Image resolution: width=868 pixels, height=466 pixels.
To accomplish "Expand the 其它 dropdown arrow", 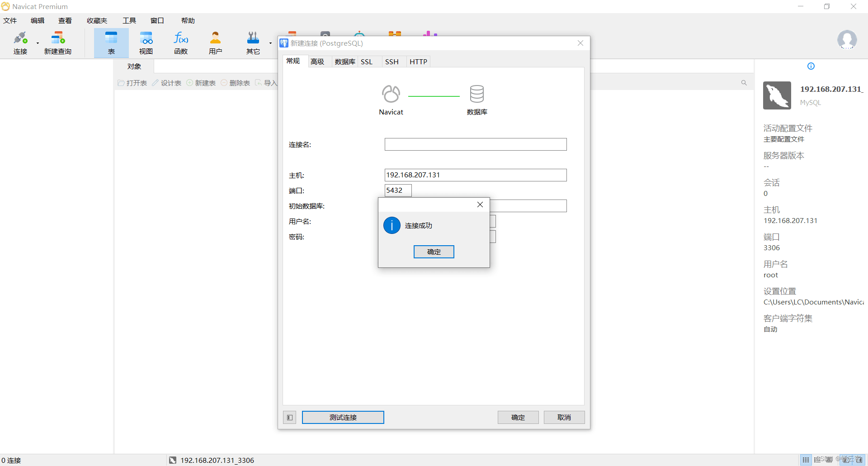I will (x=270, y=43).
